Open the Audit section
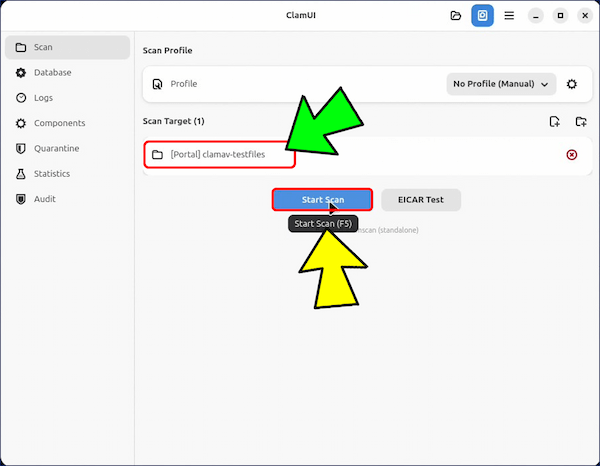 pos(67,199)
